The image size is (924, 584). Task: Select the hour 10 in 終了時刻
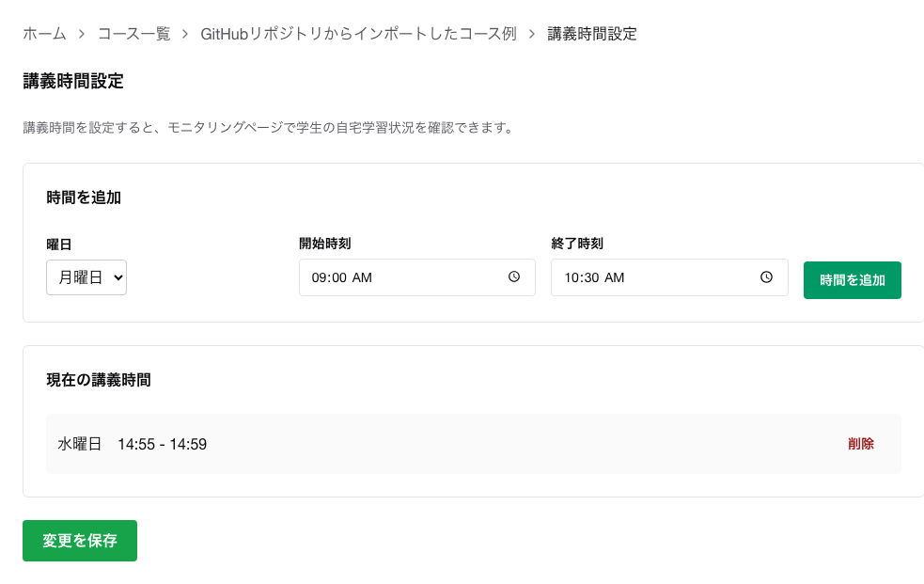pos(572,278)
